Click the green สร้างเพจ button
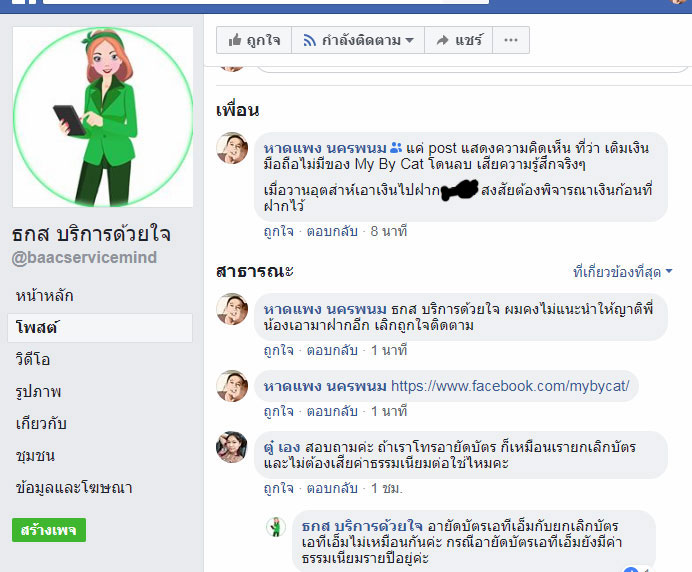The width and height of the screenshot is (692, 572). 49,530
